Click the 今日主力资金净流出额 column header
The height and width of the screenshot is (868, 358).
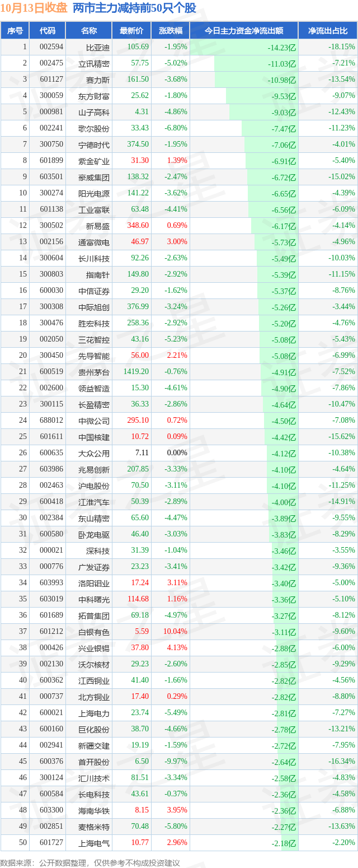pyautogui.click(x=244, y=31)
